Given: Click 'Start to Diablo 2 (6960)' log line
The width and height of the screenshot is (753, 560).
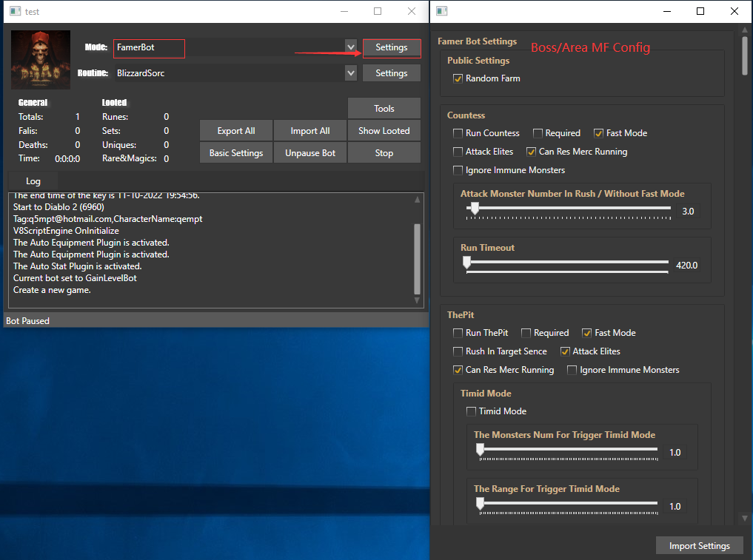Looking at the screenshot, I should point(58,207).
